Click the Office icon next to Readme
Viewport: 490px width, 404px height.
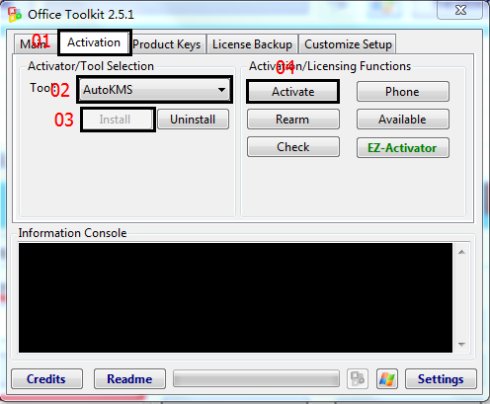(x=357, y=379)
